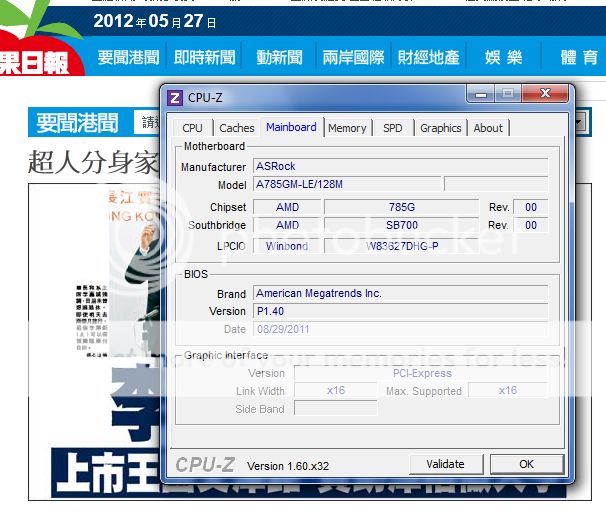Click the empty Side Band field
Image resolution: width=606 pixels, height=513 pixels.
pos(335,408)
